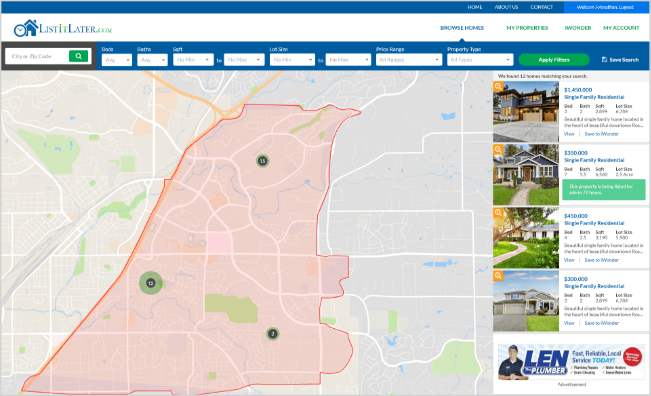Open the iWonder navigation item
The image size is (651, 396).
pyautogui.click(x=578, y=28)
